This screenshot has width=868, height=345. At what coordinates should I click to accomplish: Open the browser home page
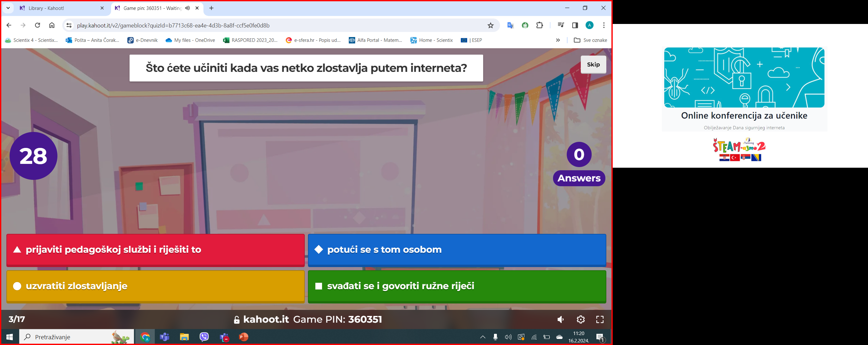click(x=52, y=25)
